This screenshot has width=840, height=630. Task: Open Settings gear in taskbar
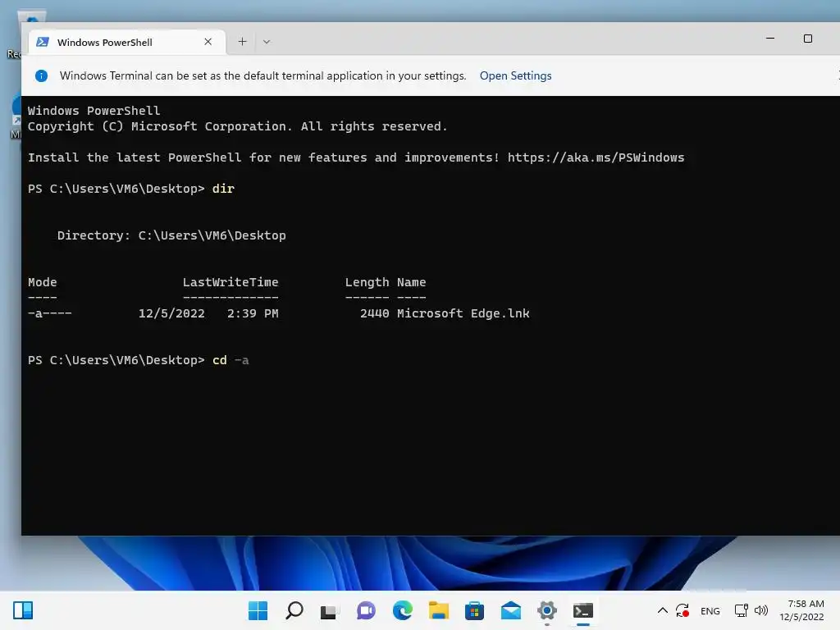point(547,610)
